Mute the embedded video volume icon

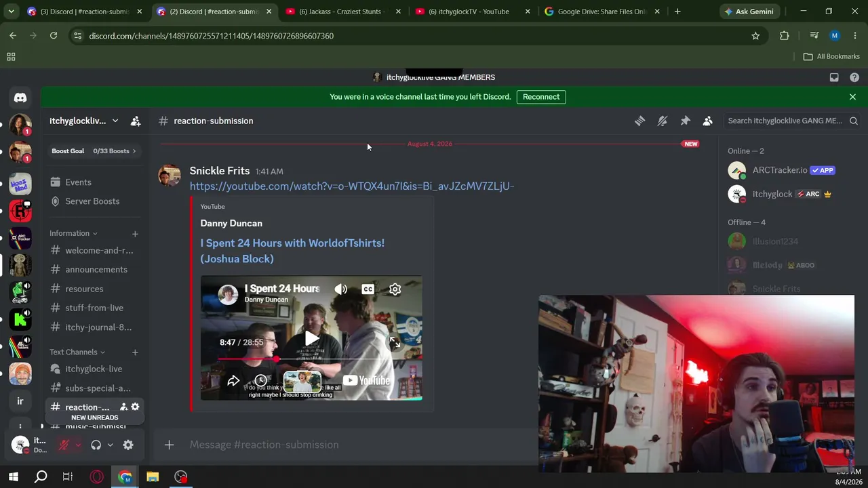tap(340, 289)
